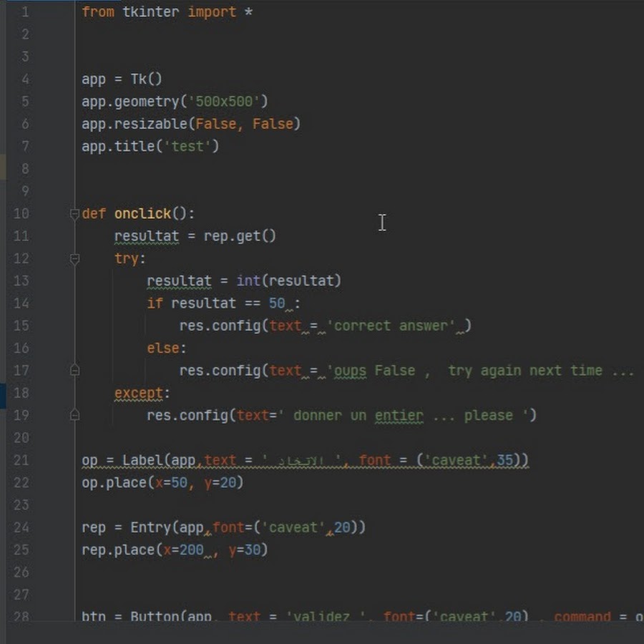This screenshot has width=644, height=644.
Task: Click the '500x500' string
Action: click(224, 102)
